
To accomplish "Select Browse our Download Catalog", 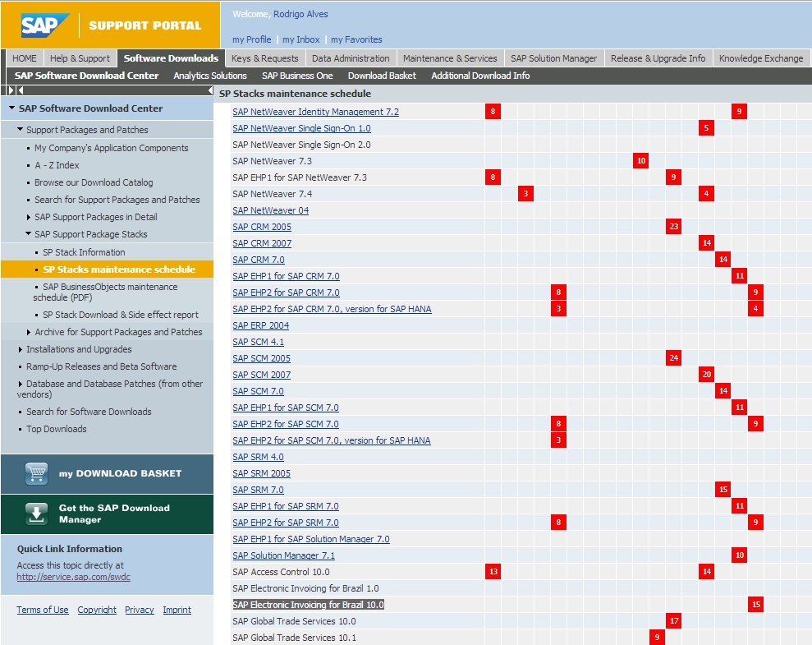I will click(94, 182).
